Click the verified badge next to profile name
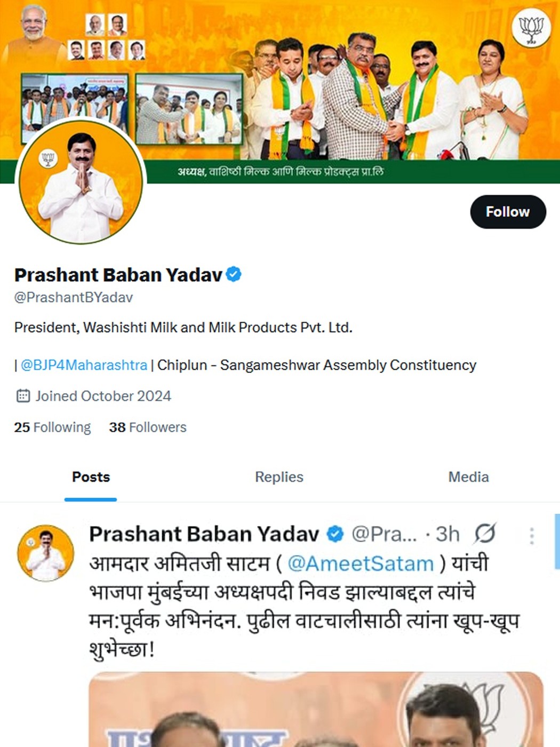Screen dimensions: 560x747 (x=234, y=275)
